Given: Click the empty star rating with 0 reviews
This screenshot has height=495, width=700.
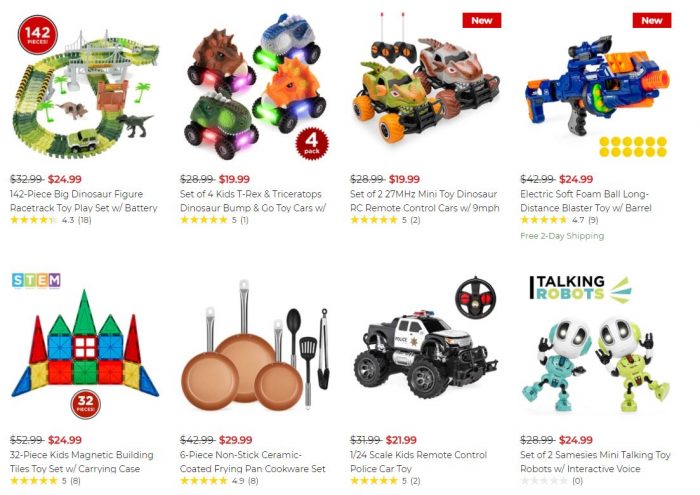Looking at the screenshot, I should pyautogui.click(x=552, y=481).
